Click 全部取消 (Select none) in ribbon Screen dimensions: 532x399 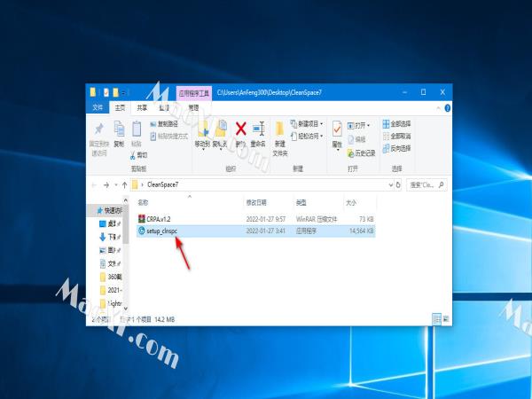pyautogui.click(x=396, y=136)
